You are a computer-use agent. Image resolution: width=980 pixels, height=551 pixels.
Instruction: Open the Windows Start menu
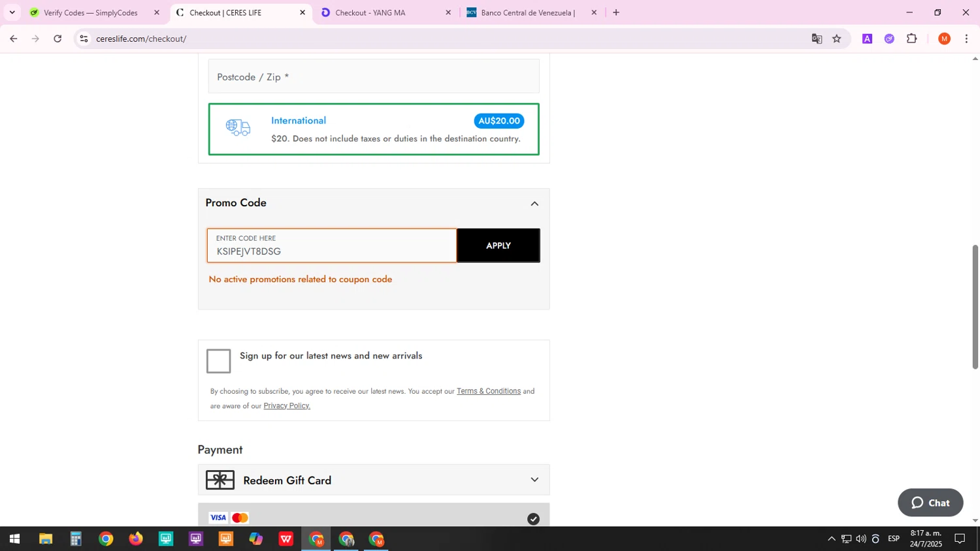point(14,539)
